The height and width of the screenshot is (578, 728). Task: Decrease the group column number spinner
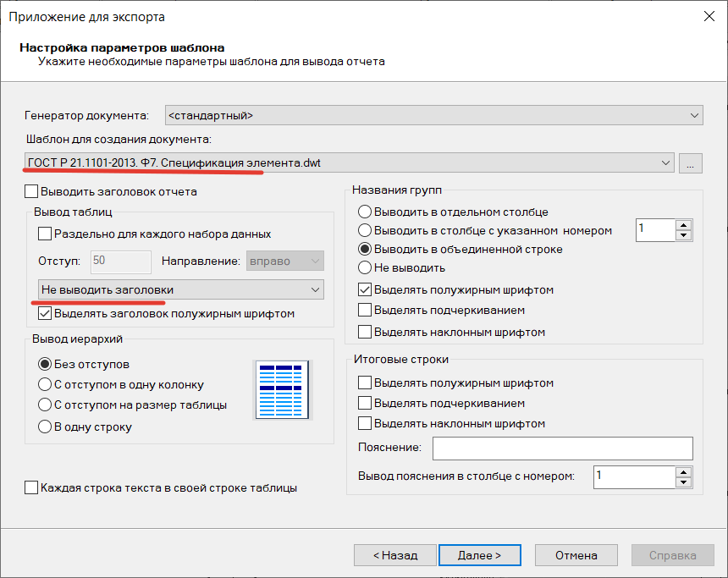click(685, 234)
